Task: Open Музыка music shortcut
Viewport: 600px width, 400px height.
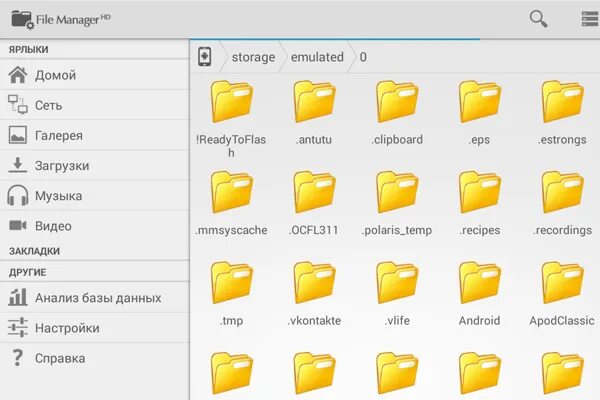Action: point(95,196)
